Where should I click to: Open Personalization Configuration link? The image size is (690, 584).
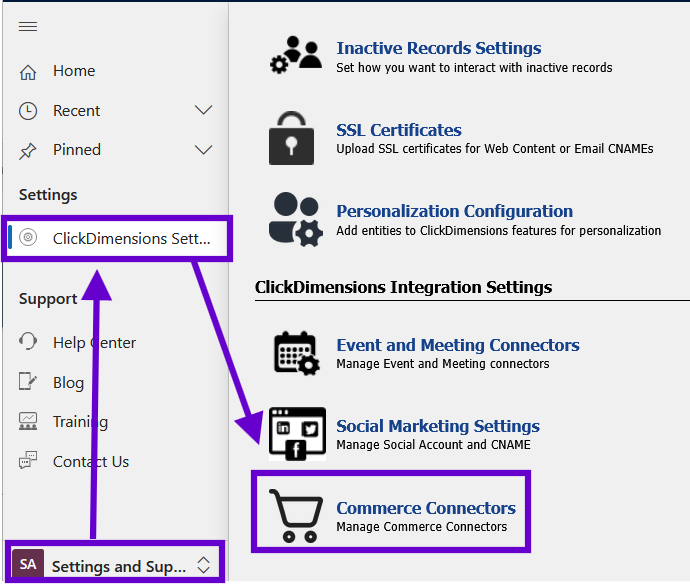[x=455, y=211]
